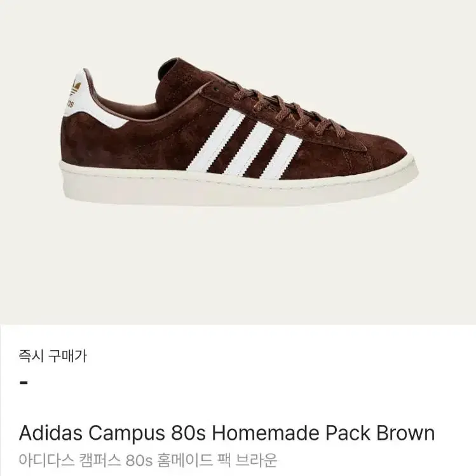Select the 즉시 구매가 label

pos(53,355)
